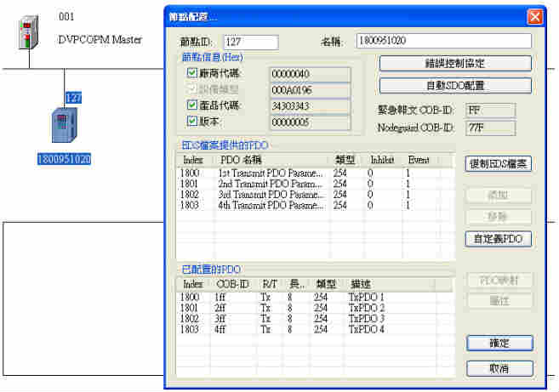Open 錯誤控制設定 settings
559x392 pixels.
pos(455,64)
